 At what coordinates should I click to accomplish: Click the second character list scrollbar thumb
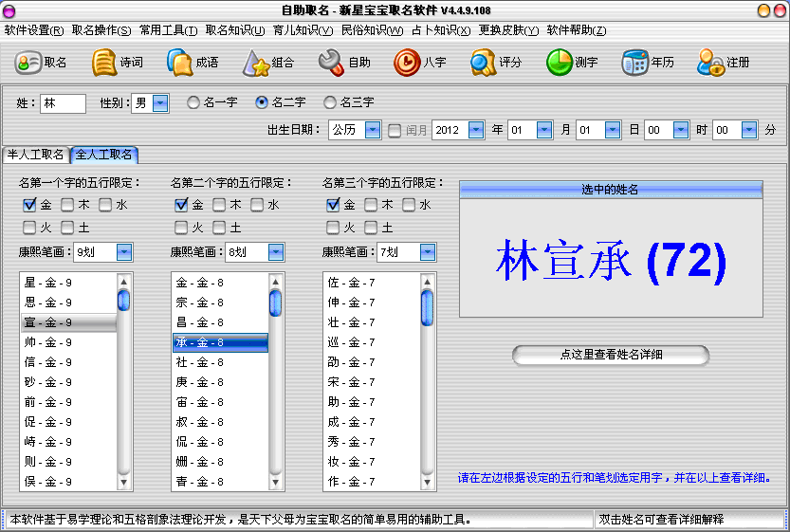275,303
